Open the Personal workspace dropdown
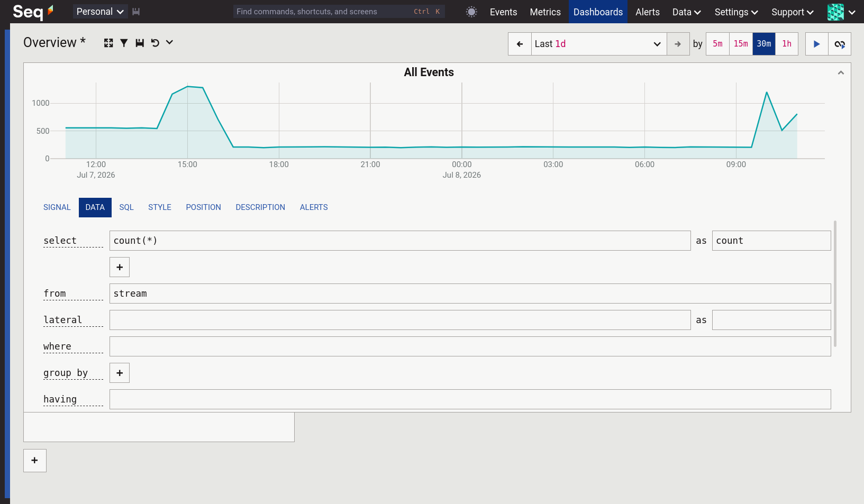Screen dimensions: 864x504 pyautogui.click(x=100, y=12)
